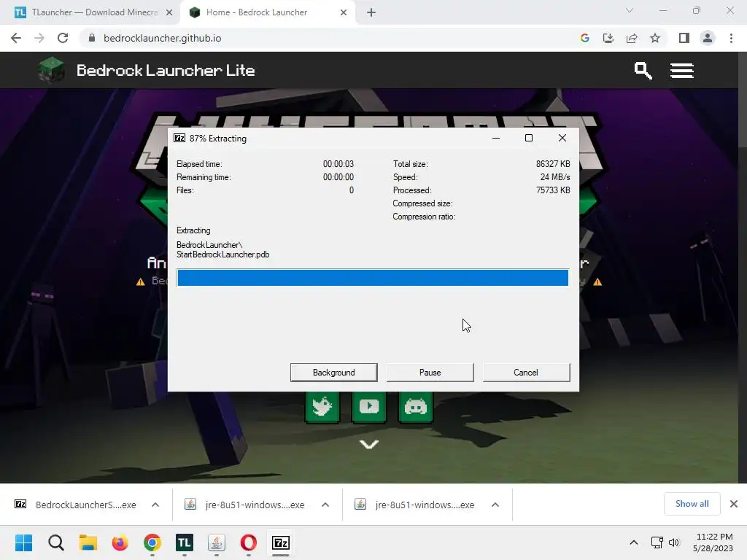
Task: Open the hamburger menu on Bedrock site
Action: click(682, 71)
